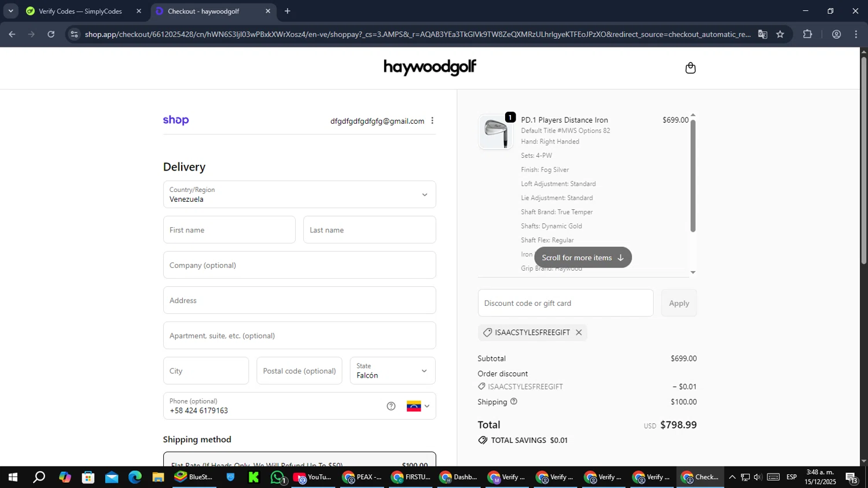
Task: Open the shopping bag cart icon
Action: [x=690, y=68]
